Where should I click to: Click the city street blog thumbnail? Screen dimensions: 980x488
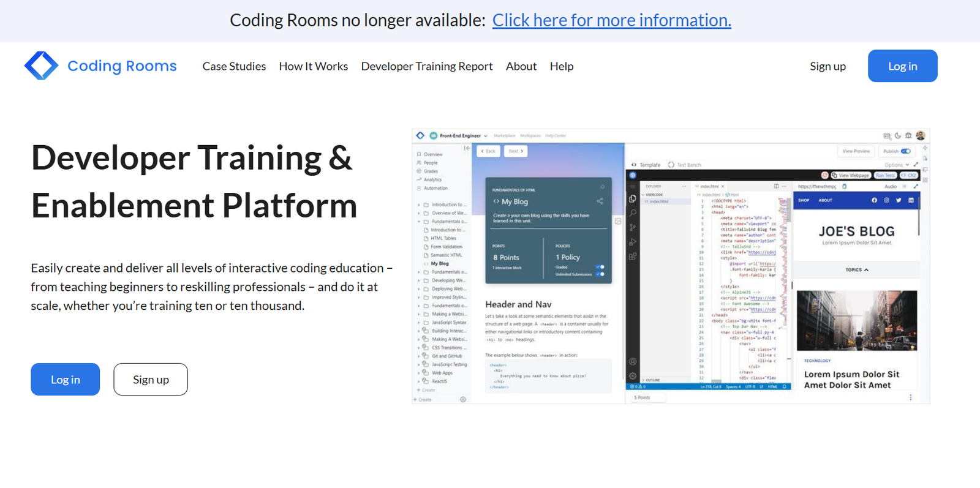click(856, 320)
